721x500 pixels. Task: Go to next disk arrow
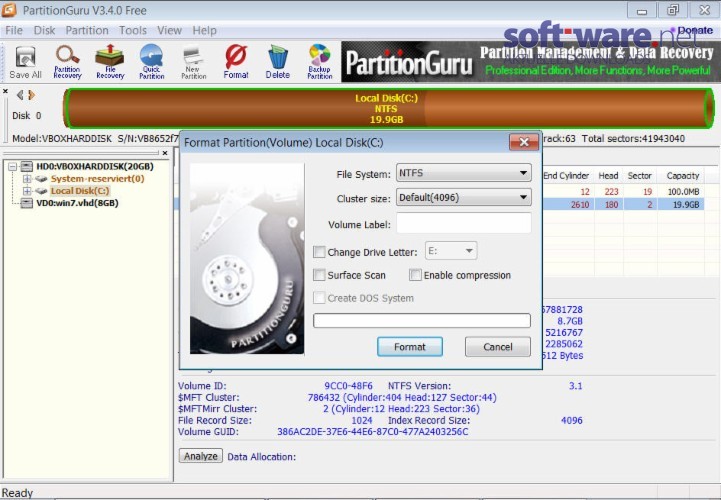coord(31,95)
